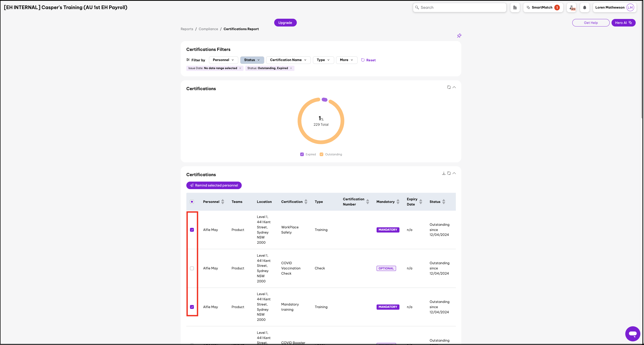The height and width of the screenshot is (345, 644).
Task: Click the Search input field
Action: (459, 8)
